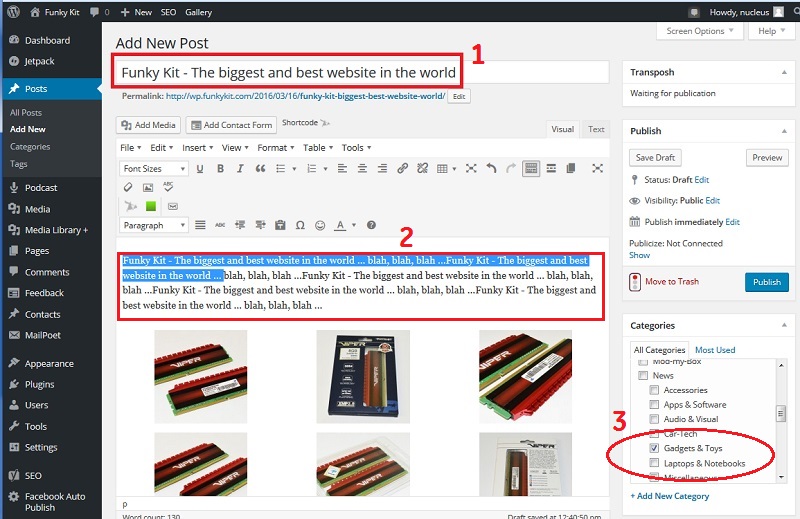Open editor File menu
The height and width of the screenshot is (519, 800).
click(131, 148)
